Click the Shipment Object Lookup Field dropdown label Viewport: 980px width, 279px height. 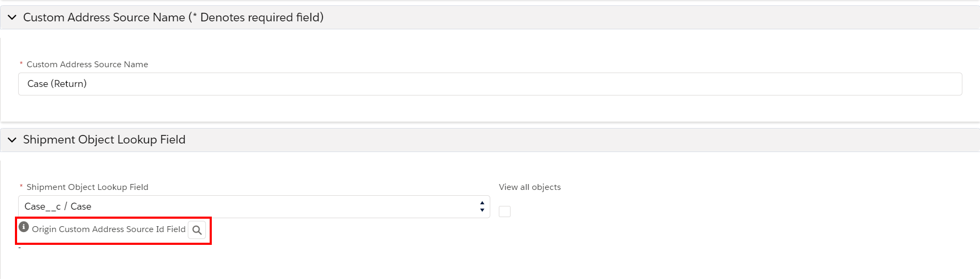[87, 187]
